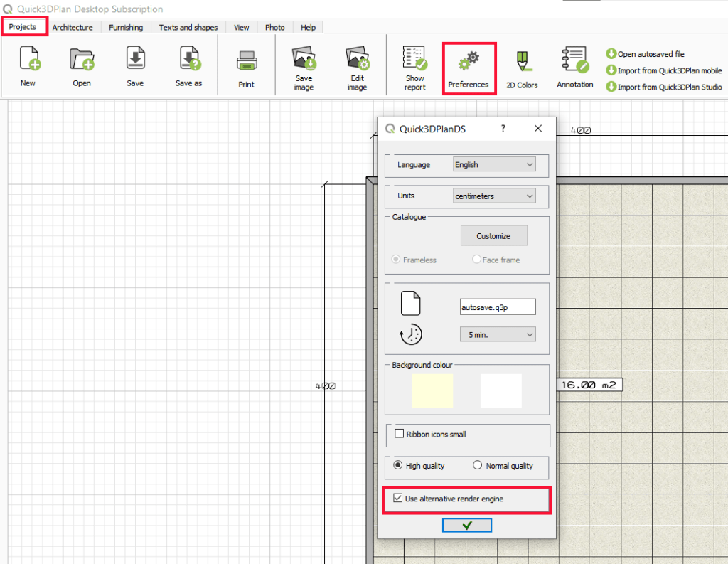Pick the white background colour swatch
Image resolution: width=728 pixels, height=564 pixels.
501,390
